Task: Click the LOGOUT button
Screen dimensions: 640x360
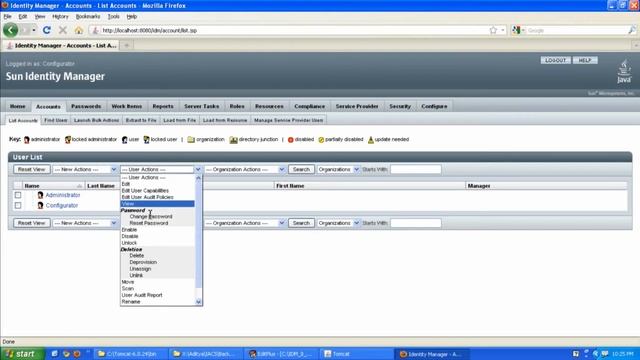Action: [556, 60]
